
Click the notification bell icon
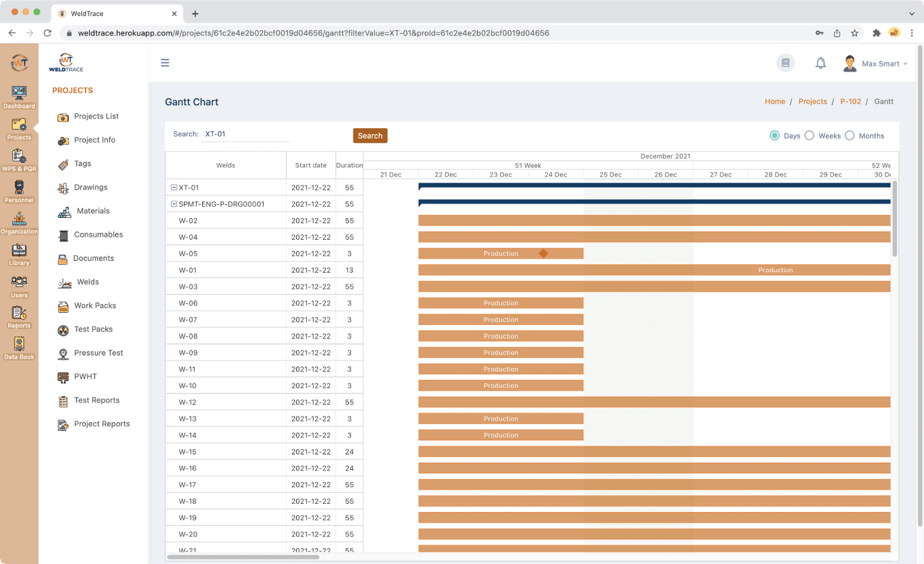tap(821, 63)
